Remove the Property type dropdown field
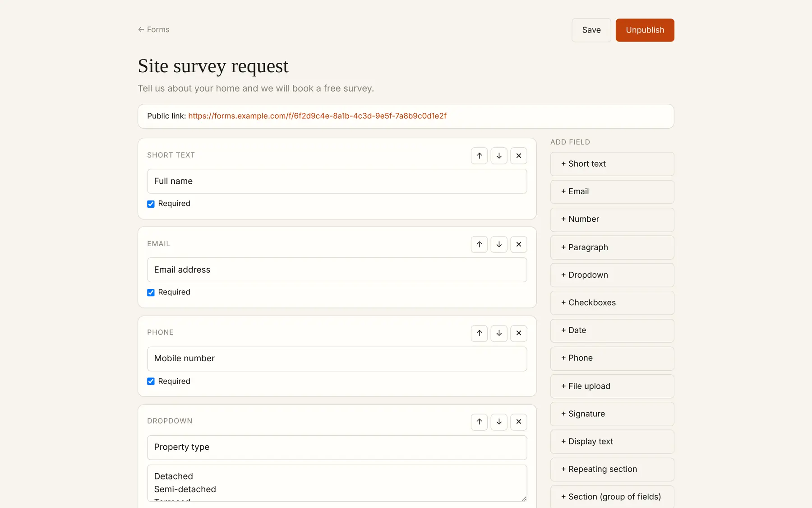 point(519,422)
